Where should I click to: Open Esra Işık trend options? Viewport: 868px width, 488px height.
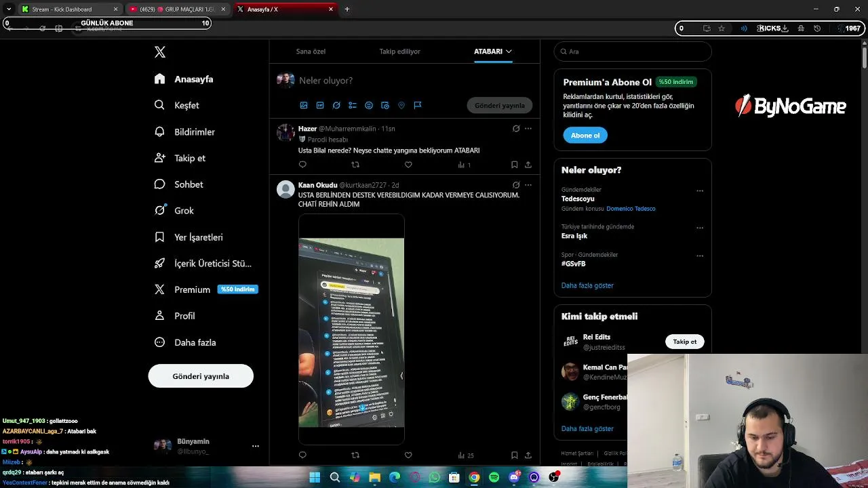pyautogui.click(x=700, y=228)
